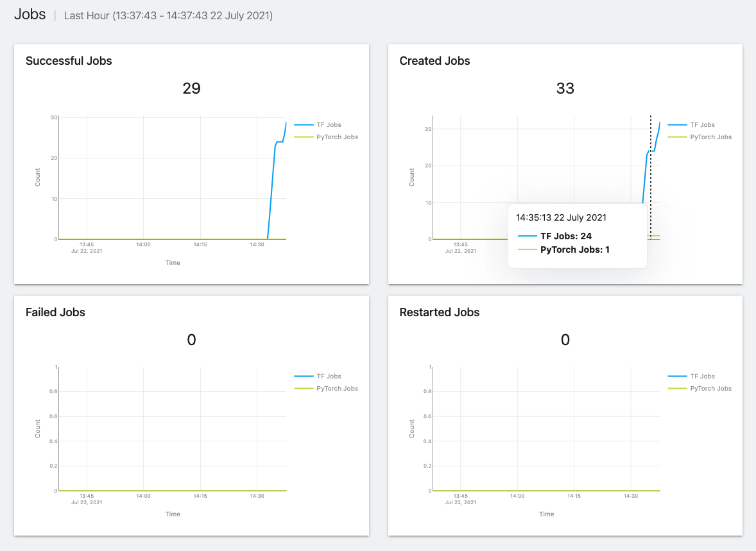The height and width of the screenshot is (551, 756).
Task: Click Time axis title in Successful Jobs chart
Action: click(173, 263)
